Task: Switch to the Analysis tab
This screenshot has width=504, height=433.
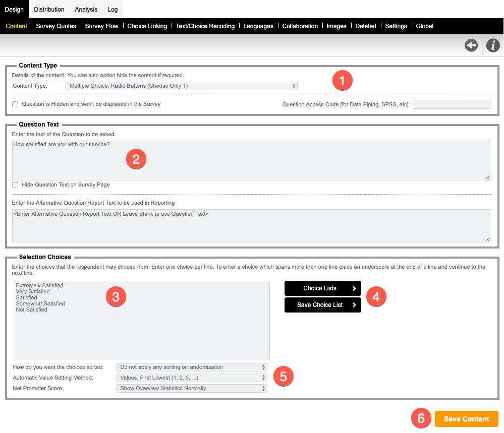Action: pyautogui.click(x=86, y=10)
